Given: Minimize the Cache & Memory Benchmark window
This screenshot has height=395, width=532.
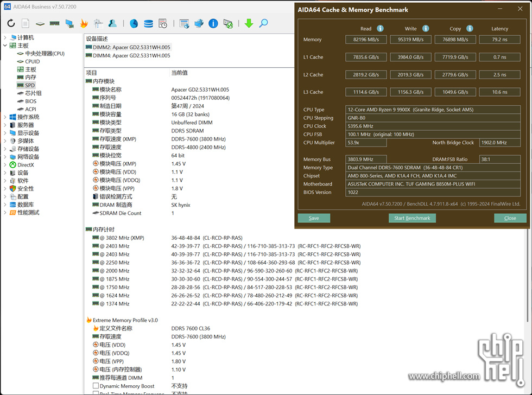Looking at the screenshot, I should (x=500, y=9).
